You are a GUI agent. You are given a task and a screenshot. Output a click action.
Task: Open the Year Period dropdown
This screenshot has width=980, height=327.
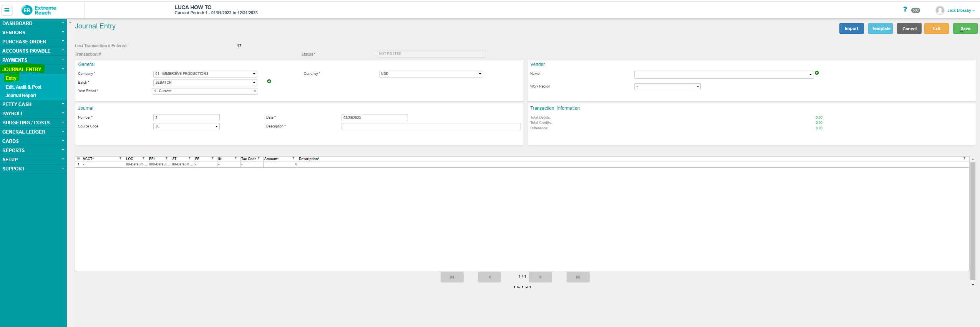pyautogui.click(x=205, y=91)
